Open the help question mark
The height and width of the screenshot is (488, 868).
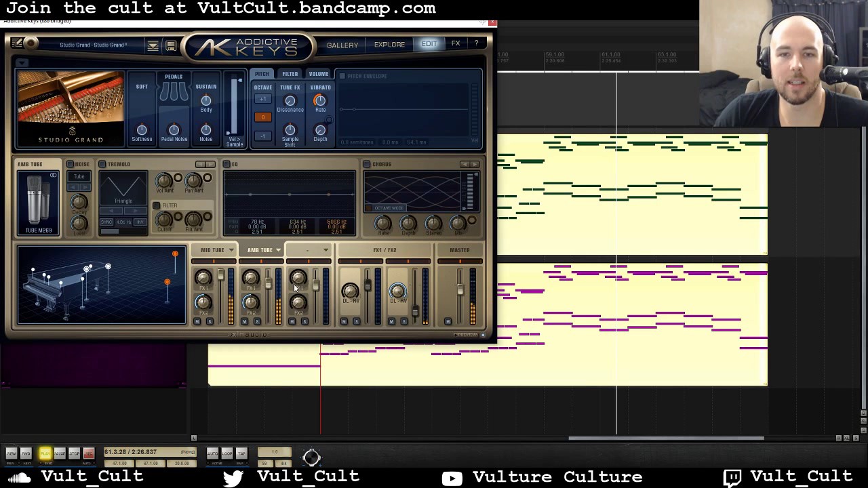(x=476, y=43)
